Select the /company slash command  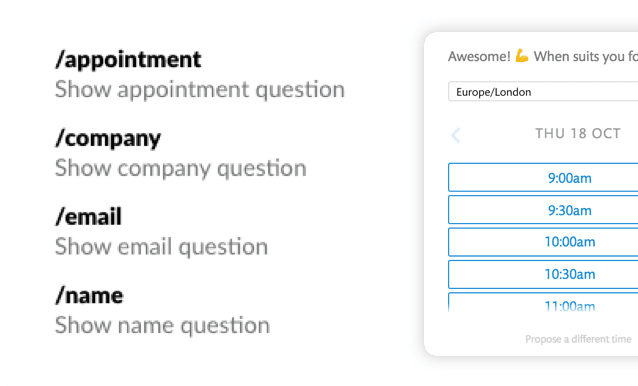[x=108, y=139]
